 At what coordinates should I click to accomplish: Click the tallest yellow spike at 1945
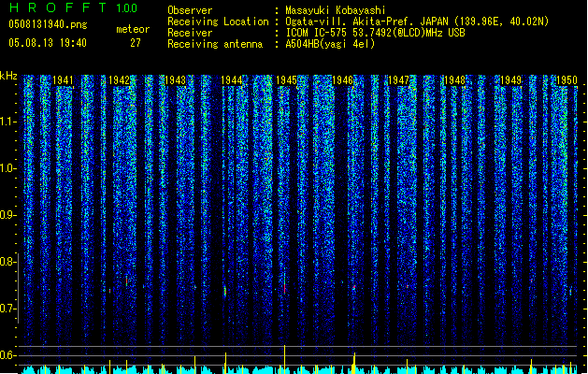click(284, 359)
